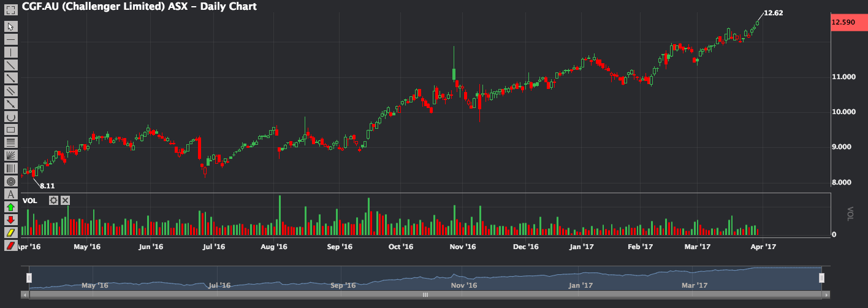Click the CGF.AU Challenger Limited chart title
The image size is (868, 308).
pos(139,6)
